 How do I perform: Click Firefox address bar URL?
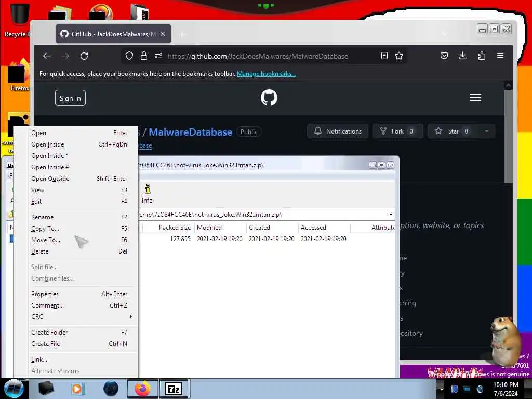coord(258,56)
